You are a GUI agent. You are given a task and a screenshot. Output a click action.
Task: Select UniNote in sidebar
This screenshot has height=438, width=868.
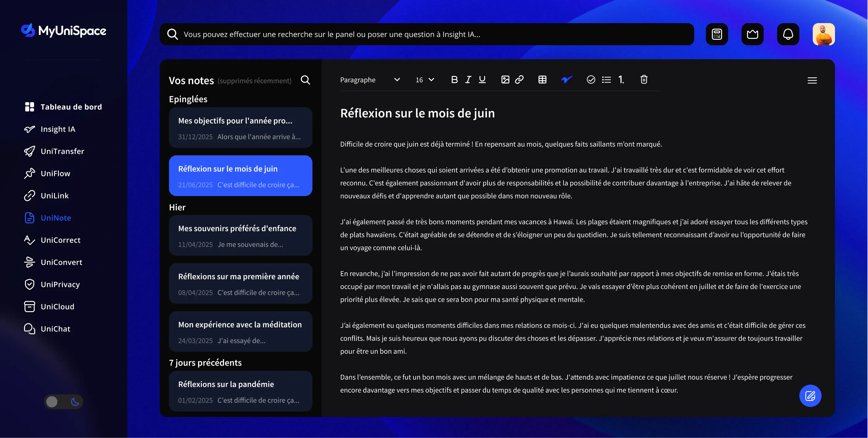[48, 218]
